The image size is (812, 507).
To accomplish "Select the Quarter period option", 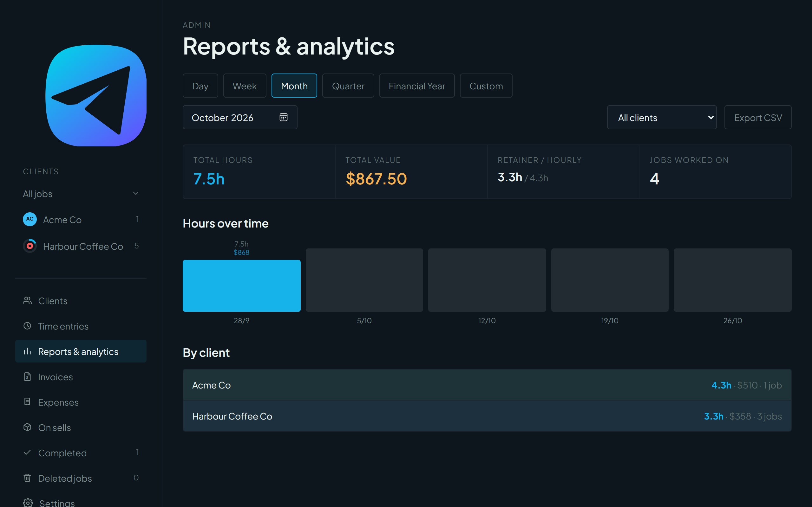I will coord(348,86).
